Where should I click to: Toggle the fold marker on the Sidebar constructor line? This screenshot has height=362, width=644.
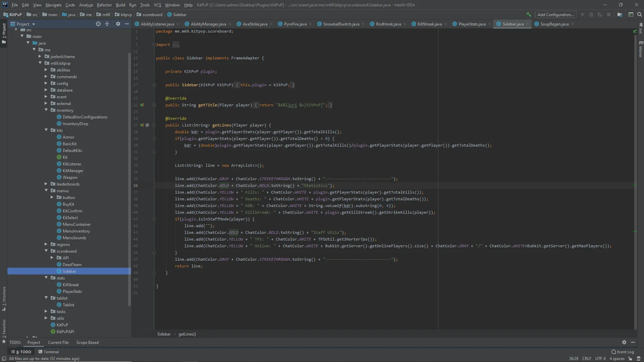(154, 85)
